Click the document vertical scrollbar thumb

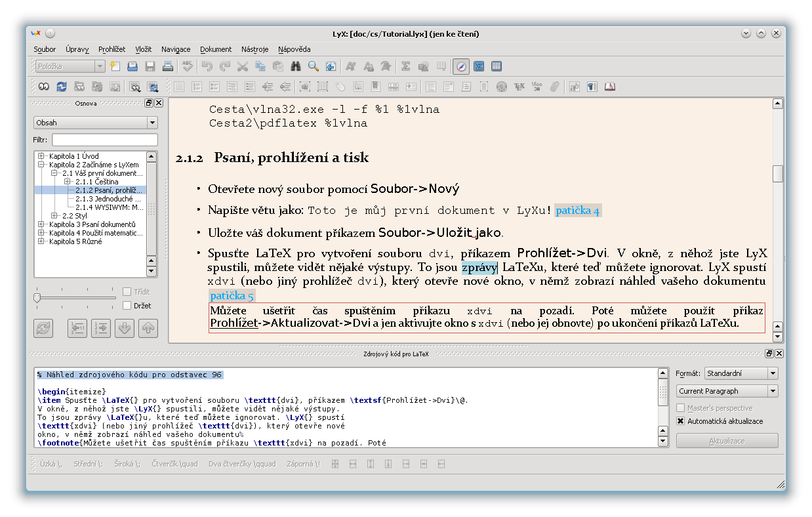point(778,173)
